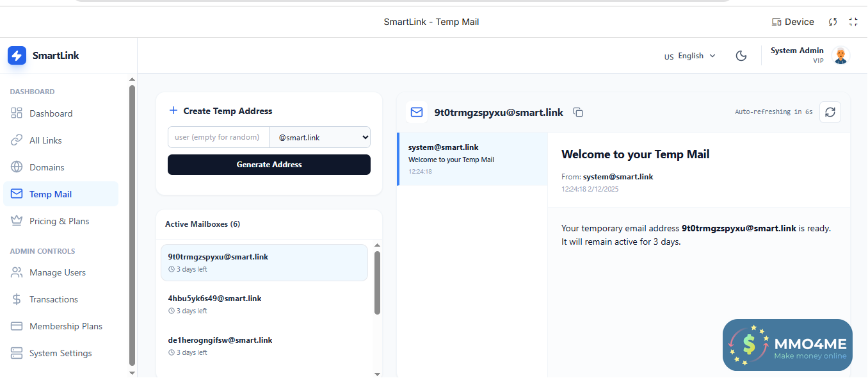
Task: Click the SmartLink lightning bolt logo
Action: click(x=17, y=55)
